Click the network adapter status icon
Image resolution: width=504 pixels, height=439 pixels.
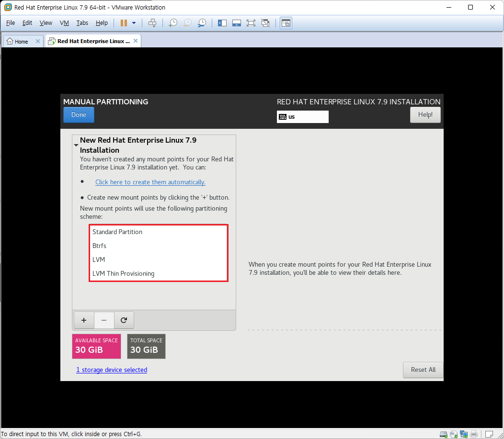click(463, 435)
